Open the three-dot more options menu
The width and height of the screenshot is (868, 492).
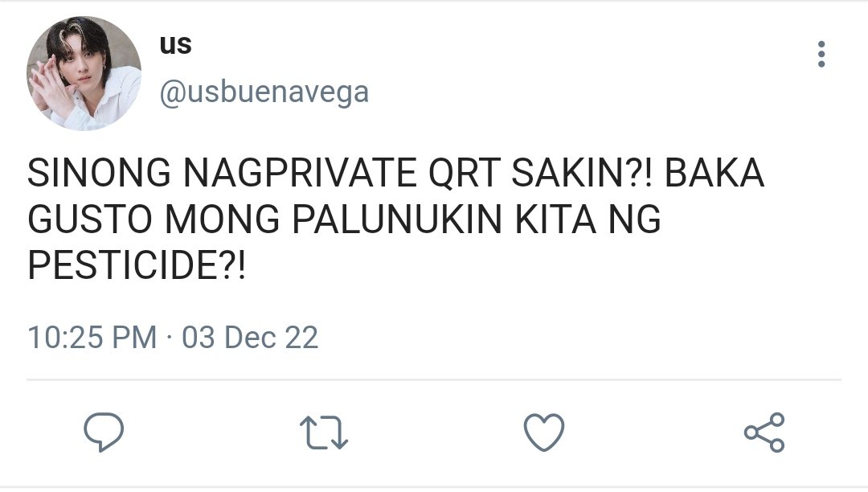tap(821, 54)
